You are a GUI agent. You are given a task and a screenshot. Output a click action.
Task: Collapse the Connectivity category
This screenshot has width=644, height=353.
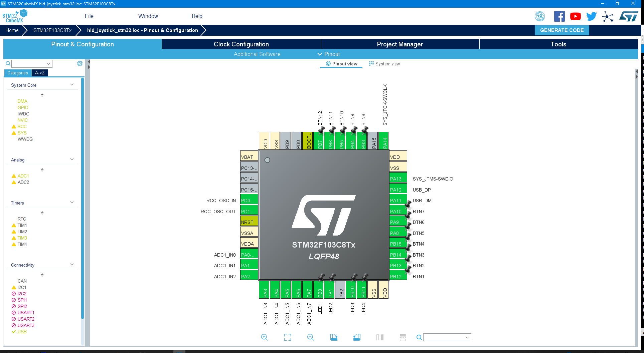72,265
